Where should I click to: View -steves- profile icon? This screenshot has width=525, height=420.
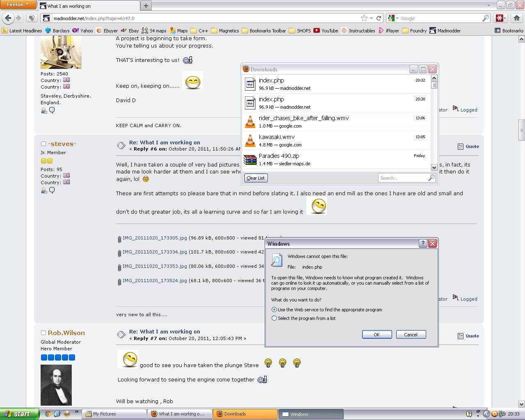tap(44, 190)
